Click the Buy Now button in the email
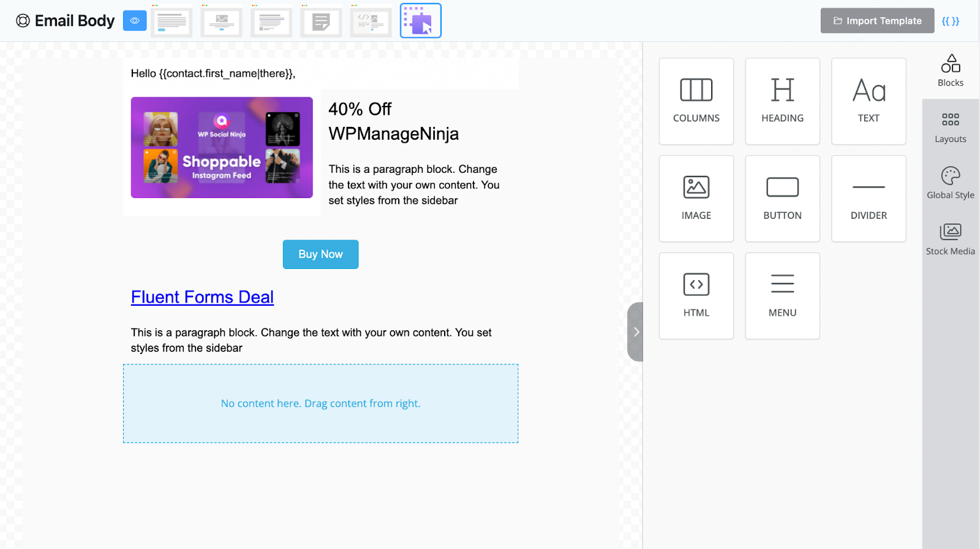This screenshot has height=549, width=980. pos(320,254)
